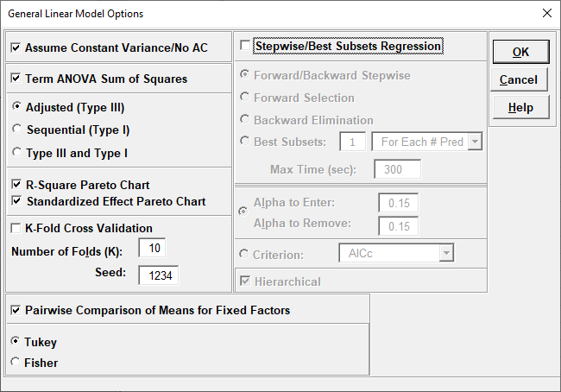Viewport: 561px width, 392px height.
Task: Enable K-Fold Cross Validation
Action: click(x=16, y=228)
